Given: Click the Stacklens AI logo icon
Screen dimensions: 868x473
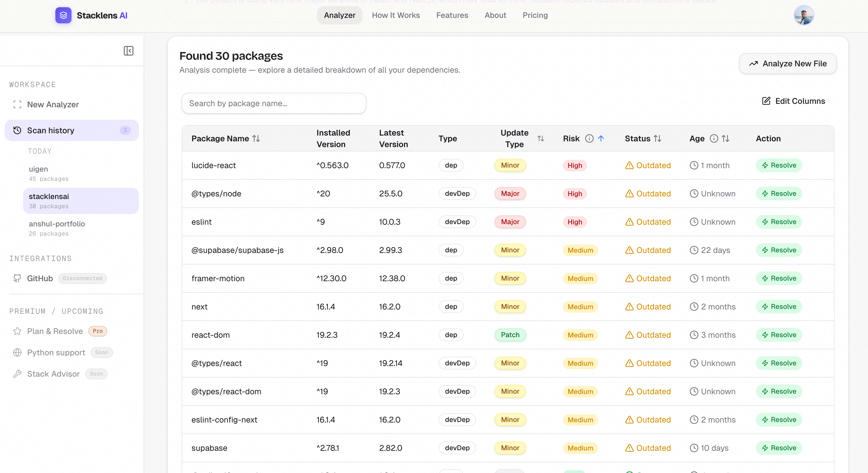Looking at the screenshot, I should click(63, 16).
